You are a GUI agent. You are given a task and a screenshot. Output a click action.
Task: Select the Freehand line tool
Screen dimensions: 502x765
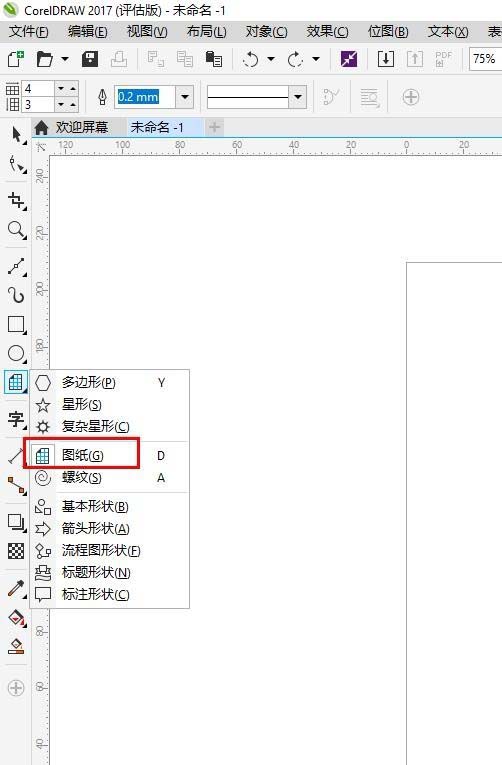(17, 266)
